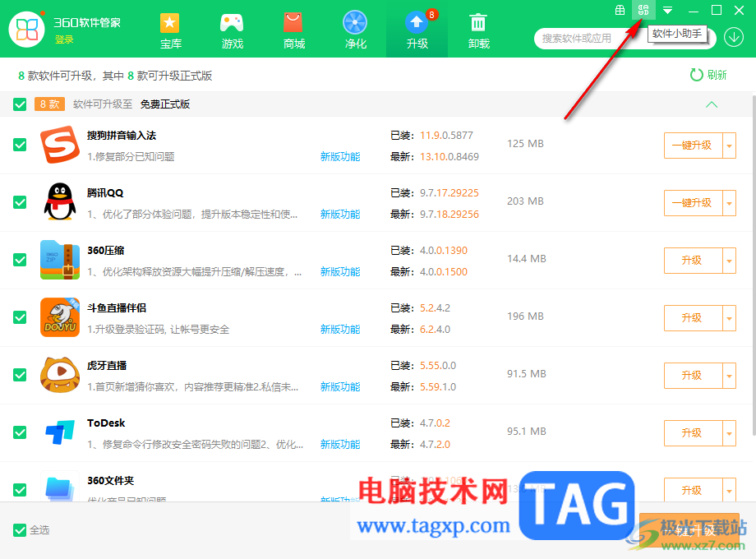Click the 360软件管家 title text
Image resolution: width=756 pixels, height=559 pixels.
[87, 23]
